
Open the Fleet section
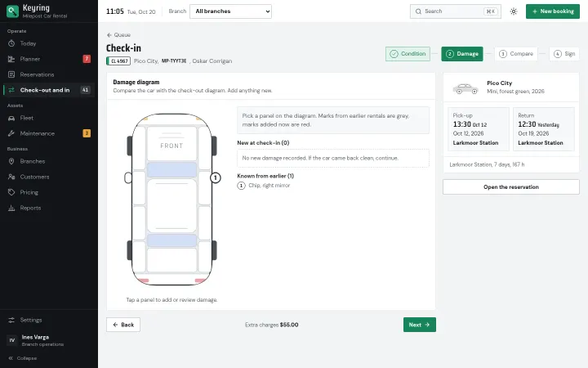click(49, 118)
